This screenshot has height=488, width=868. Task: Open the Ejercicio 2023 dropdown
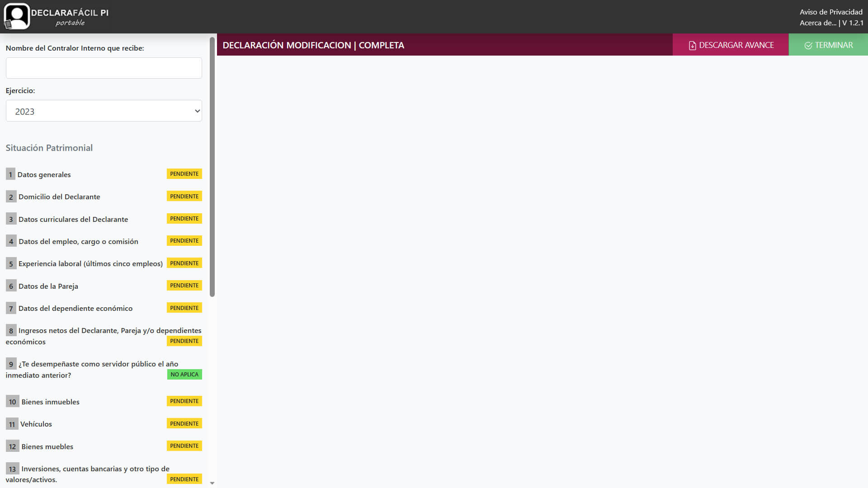point(104,111)
